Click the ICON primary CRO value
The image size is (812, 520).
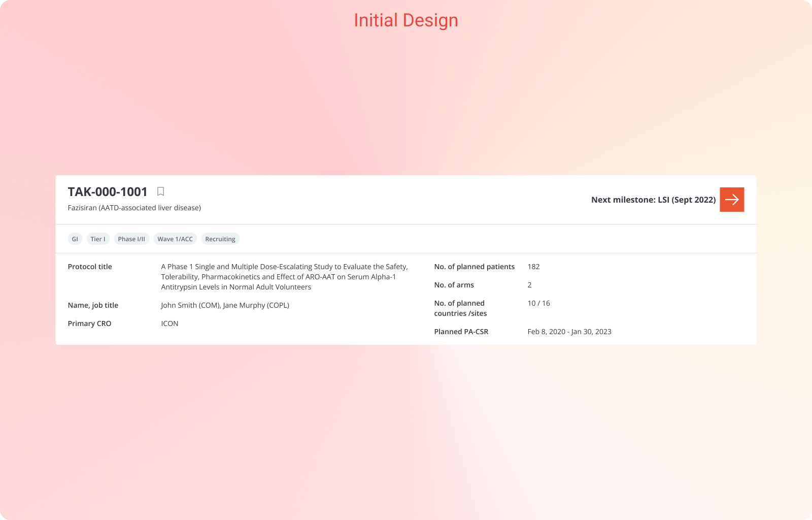pos(170,323)
